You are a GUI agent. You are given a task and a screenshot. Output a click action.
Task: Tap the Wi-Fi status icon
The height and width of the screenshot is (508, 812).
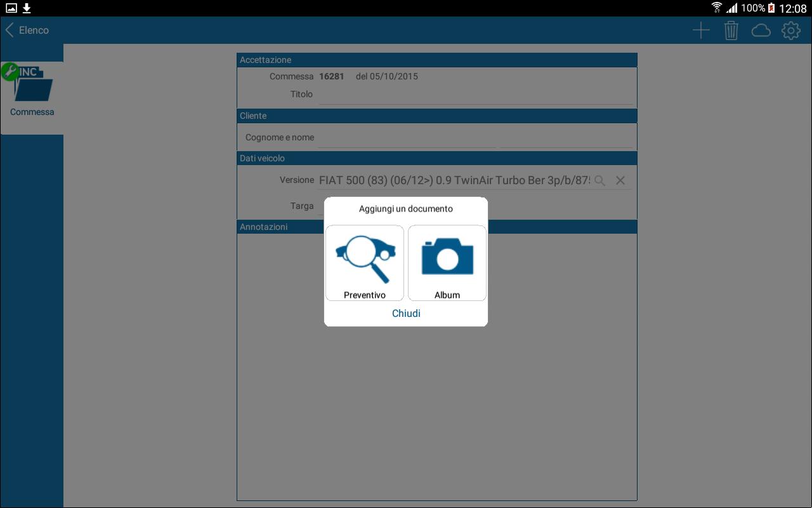tap(717, 8)
